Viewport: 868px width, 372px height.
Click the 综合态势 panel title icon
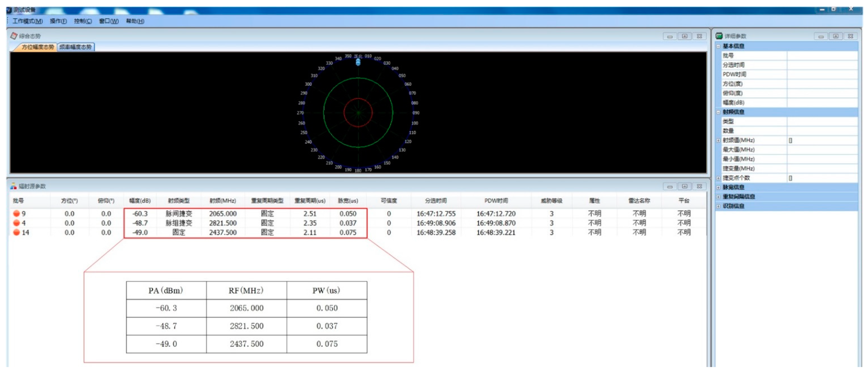coord(13,36)
